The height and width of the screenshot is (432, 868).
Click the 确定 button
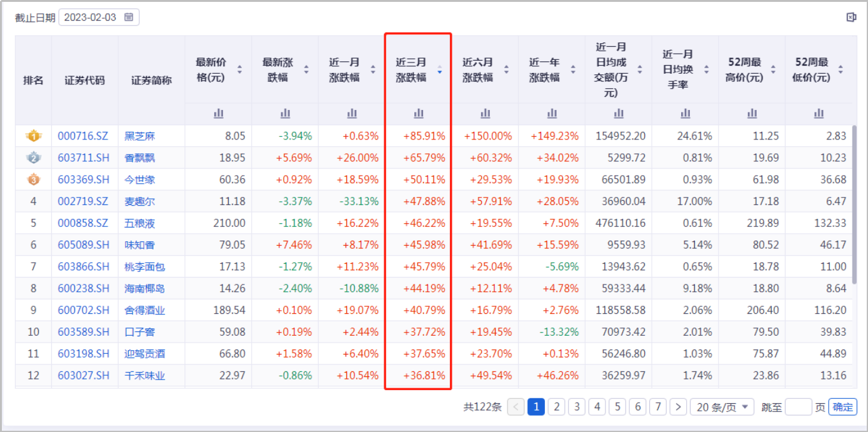842,407
